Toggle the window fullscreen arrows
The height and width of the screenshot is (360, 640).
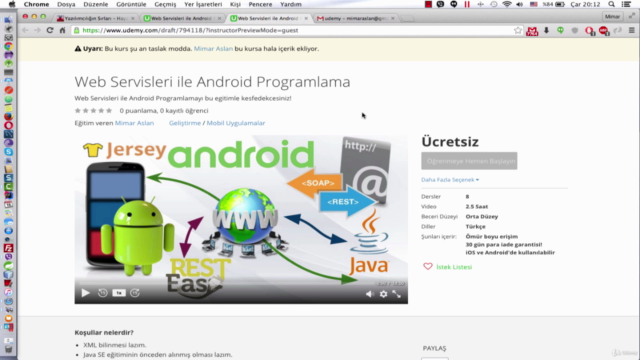tap(632, 16)
